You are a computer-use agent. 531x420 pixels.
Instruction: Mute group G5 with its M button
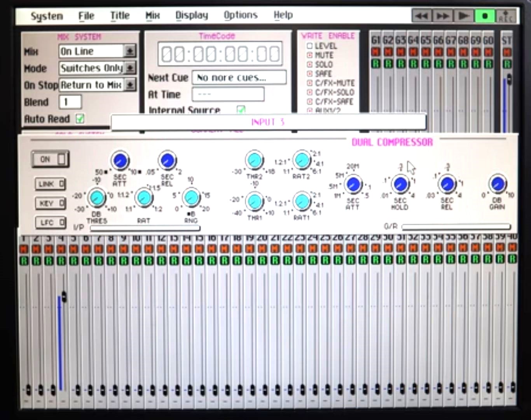coord(426,52)
